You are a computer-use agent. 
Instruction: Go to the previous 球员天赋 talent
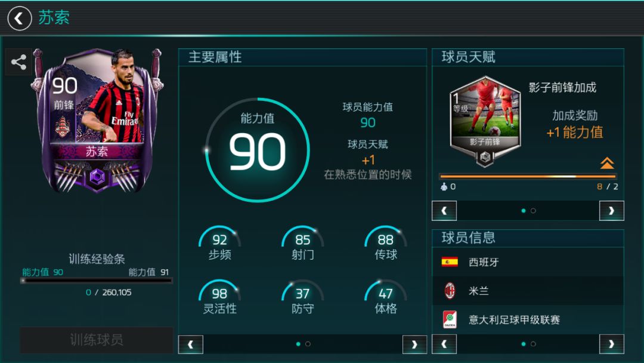(444, 211)
